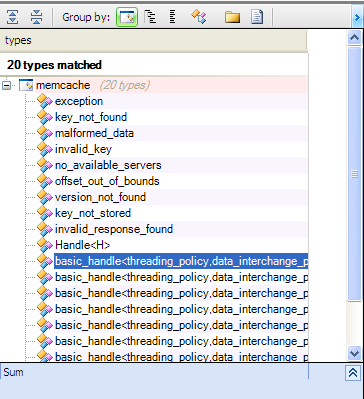Click the expand all tree button
364x399 pixels.
pos(13,17)
